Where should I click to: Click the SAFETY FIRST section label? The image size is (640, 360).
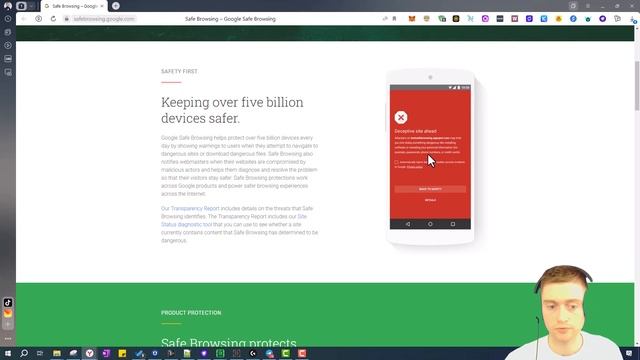click(x=179, y=71)
